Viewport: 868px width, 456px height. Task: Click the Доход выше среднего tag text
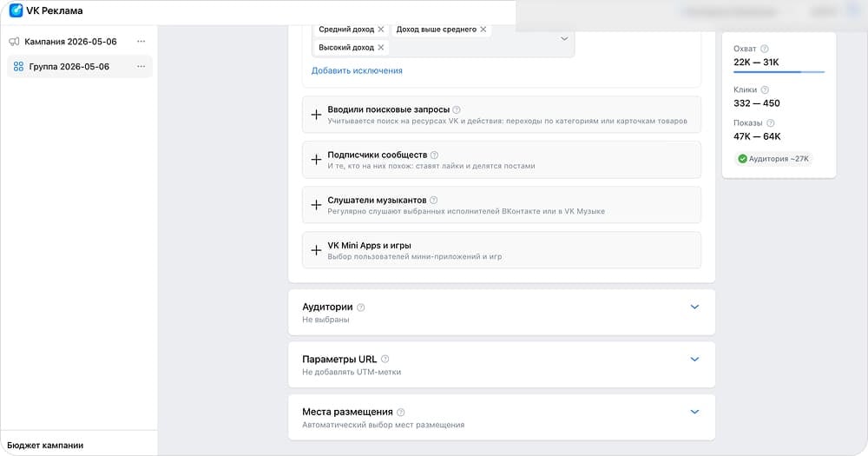(x=437, y=30)
